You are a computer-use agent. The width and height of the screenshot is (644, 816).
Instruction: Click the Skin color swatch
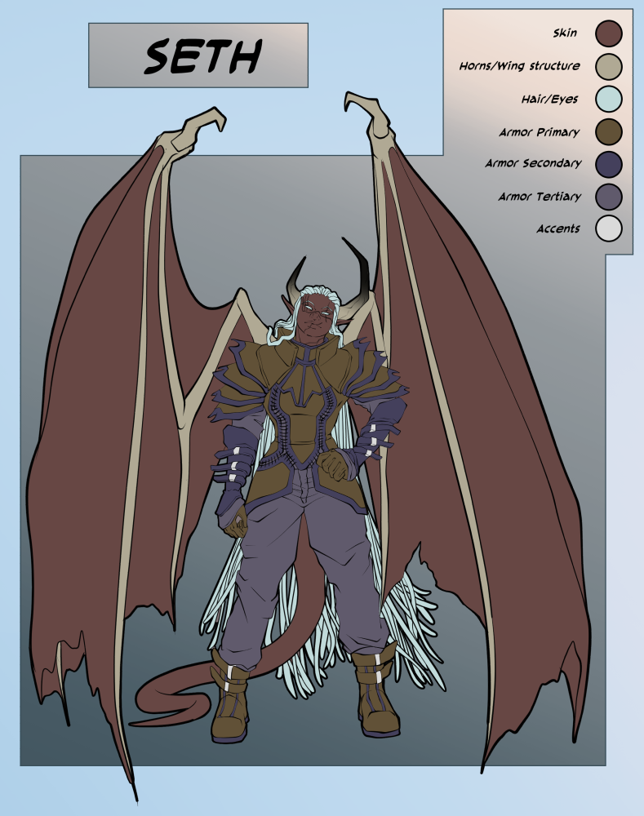click(608, 33)
